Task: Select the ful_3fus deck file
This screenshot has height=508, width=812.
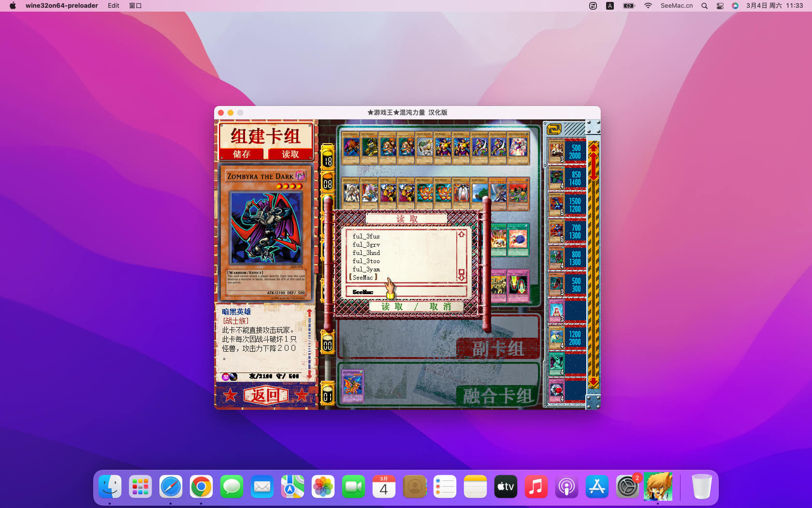Action: [366, 237]
